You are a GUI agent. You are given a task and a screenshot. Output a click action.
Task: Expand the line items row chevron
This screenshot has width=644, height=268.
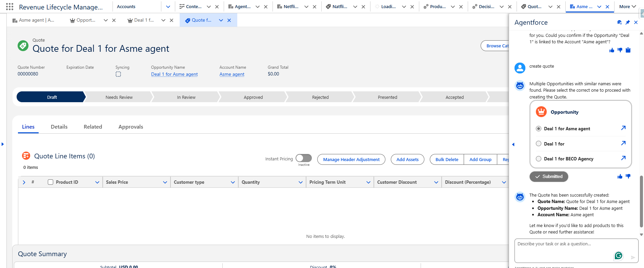pos(24,182)
